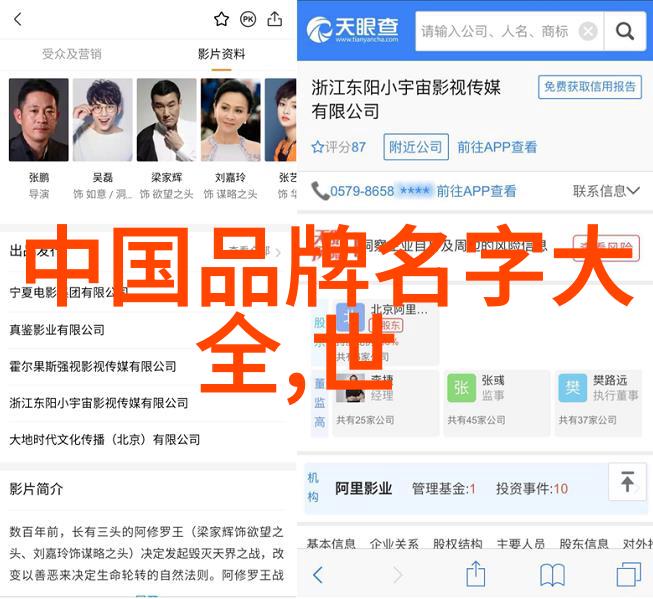Tap the browser tabs overview icon
The image size is (653, 599).
[x=628, y=574]
